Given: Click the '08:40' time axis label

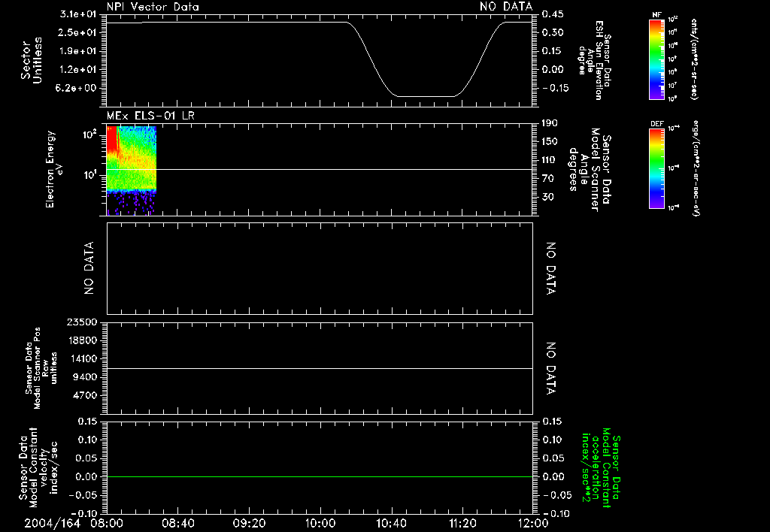Looking at the screenshot, I should [x=178, y=523].
